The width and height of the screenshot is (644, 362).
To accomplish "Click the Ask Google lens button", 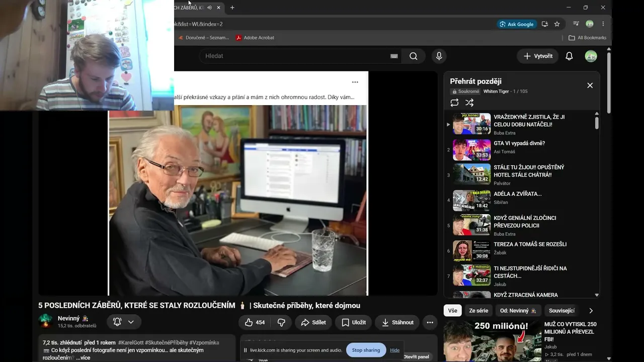I will (x=516, y=24).
